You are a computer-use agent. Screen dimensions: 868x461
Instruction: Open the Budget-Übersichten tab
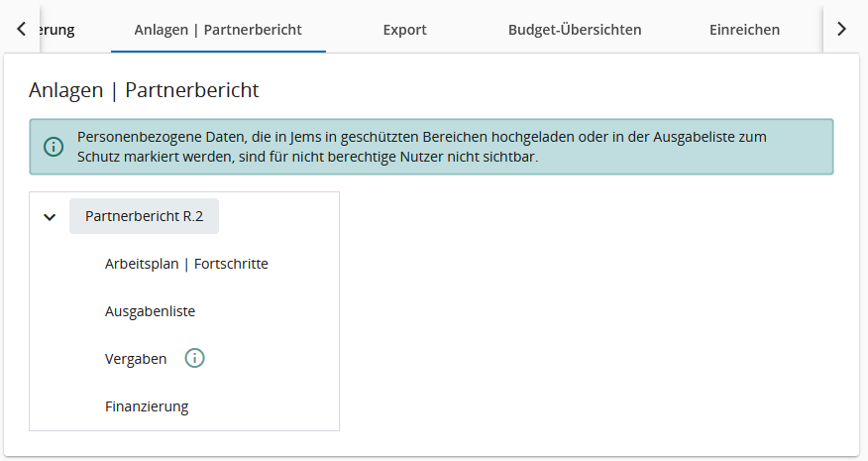(574, 30)
